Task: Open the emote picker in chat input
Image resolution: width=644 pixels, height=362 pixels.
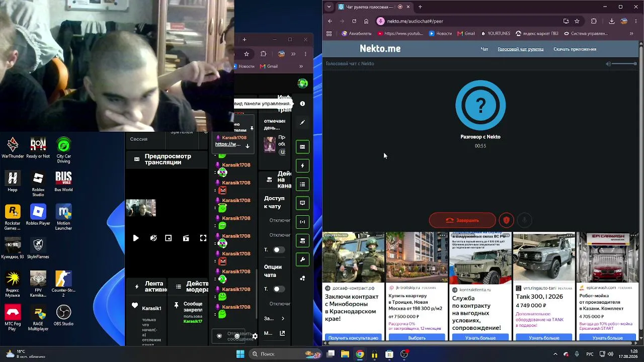Action: [x=237, y=336]
